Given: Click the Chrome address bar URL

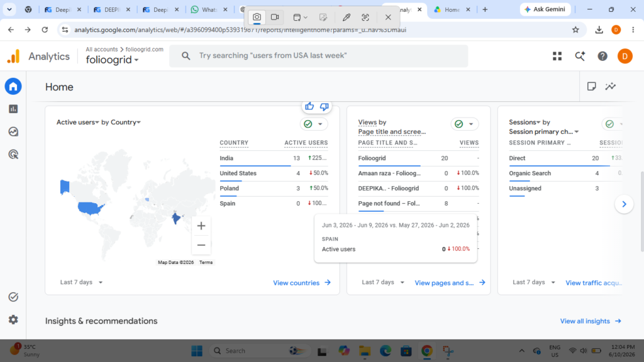Looking at the screenshot, I should (240, 30).
